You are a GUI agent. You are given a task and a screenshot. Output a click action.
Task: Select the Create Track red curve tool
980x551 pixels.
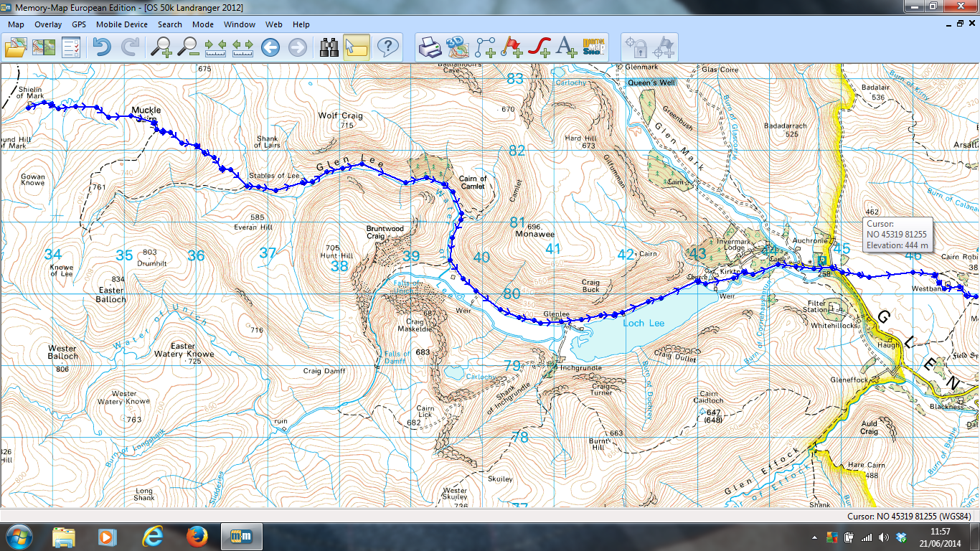coord(540,47)
